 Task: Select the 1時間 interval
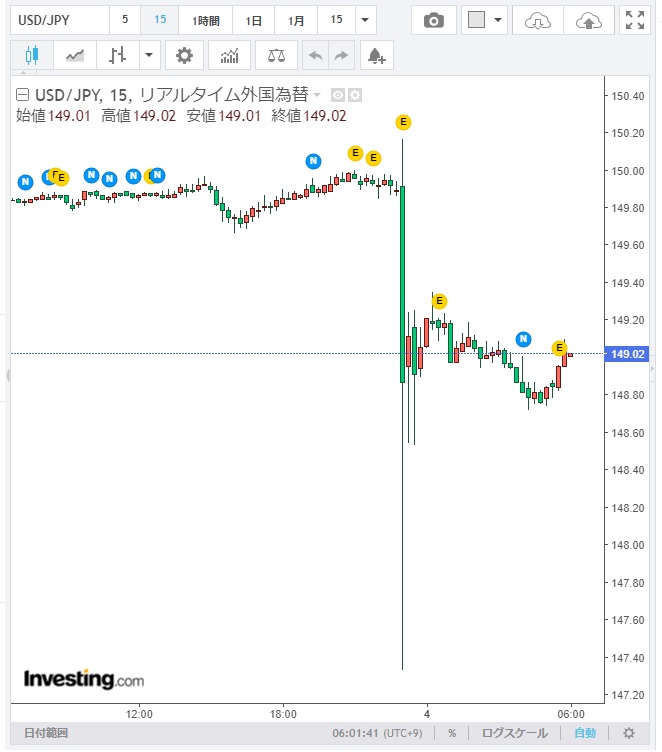point(205,20)
